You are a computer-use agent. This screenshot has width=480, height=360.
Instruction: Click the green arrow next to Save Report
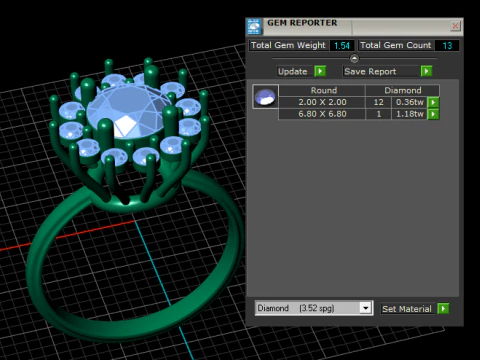click(x=426, y=71)
